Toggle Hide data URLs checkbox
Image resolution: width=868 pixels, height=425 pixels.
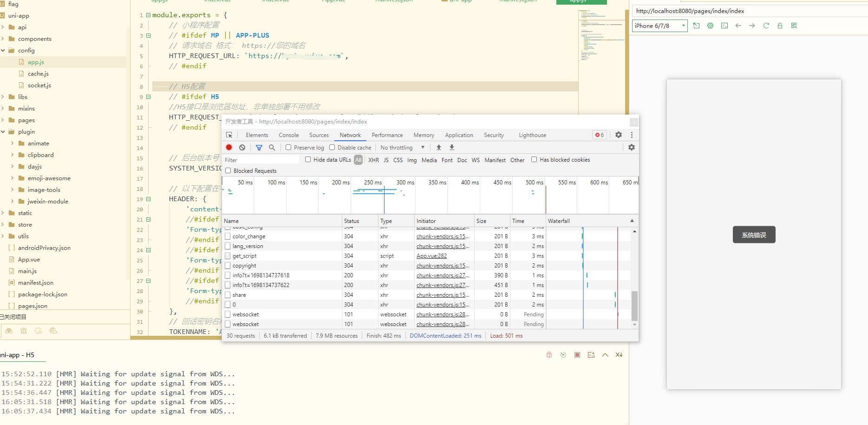click(308, 159)
